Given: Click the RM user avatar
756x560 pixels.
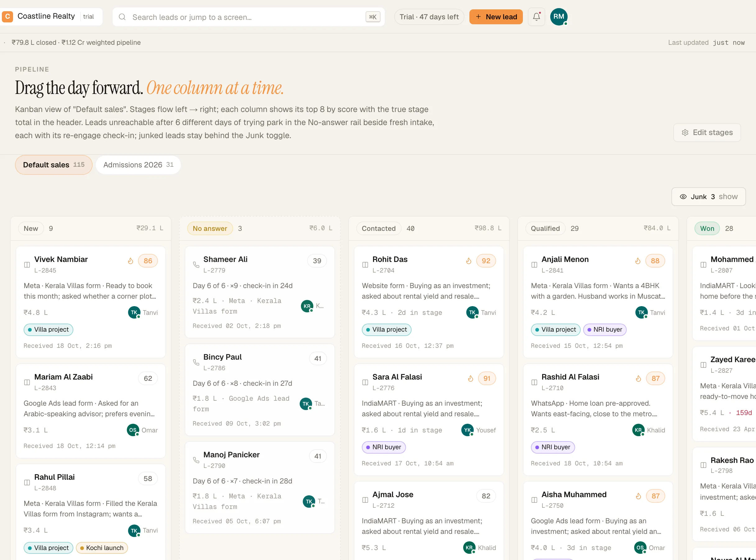Looking at the screenshot, I should coord(559,16).
